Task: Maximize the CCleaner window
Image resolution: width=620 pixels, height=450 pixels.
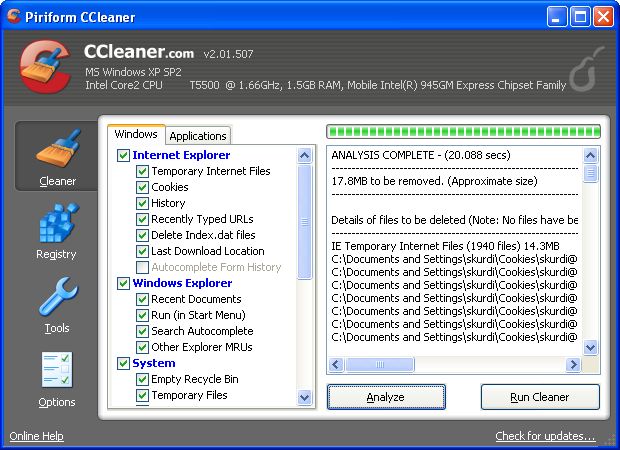Action: pos(580,17)
